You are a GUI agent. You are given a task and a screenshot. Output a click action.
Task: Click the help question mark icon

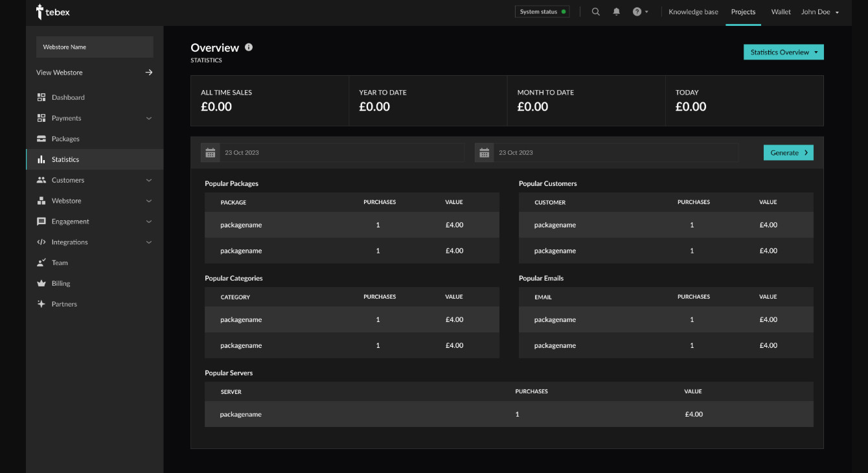(637, 12)
